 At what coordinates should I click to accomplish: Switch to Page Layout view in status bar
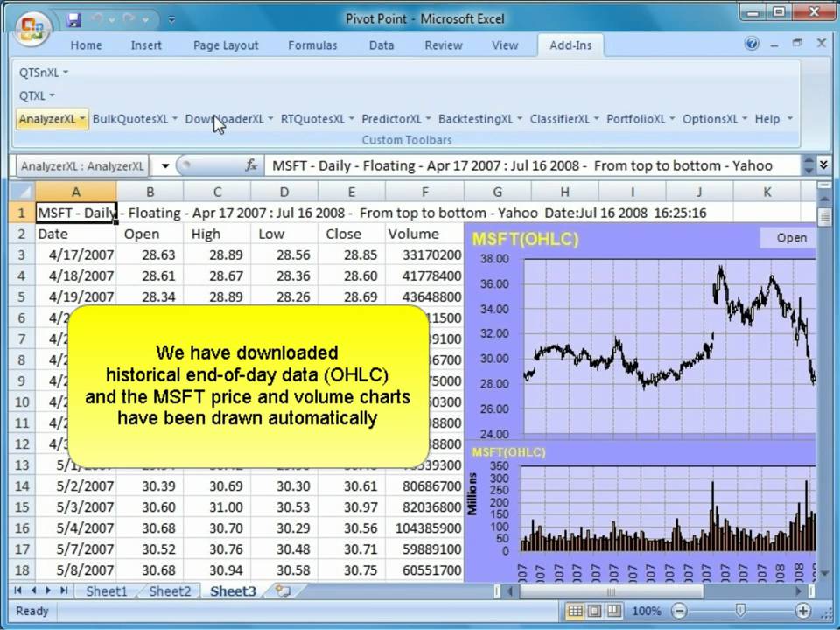click(x=594, y=611)
